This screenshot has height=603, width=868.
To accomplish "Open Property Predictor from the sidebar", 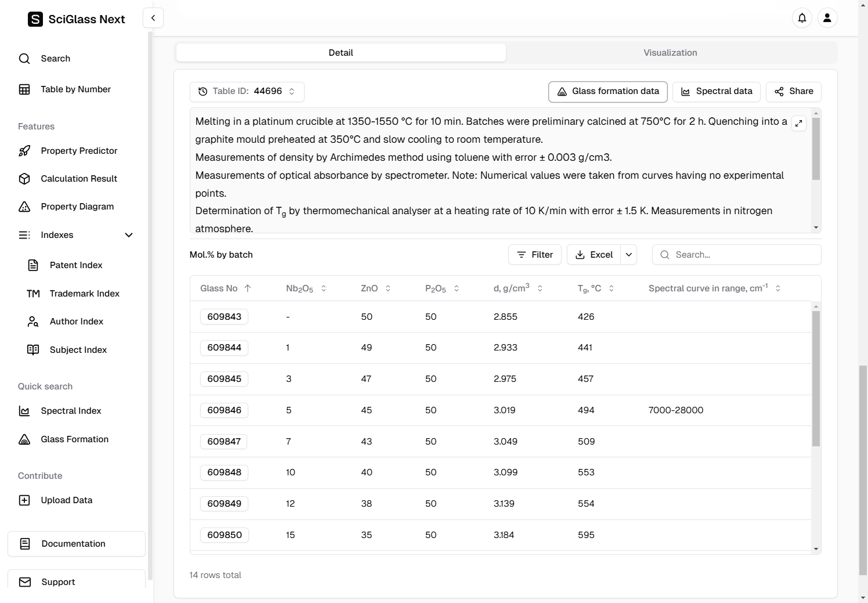I will point(79,151).
